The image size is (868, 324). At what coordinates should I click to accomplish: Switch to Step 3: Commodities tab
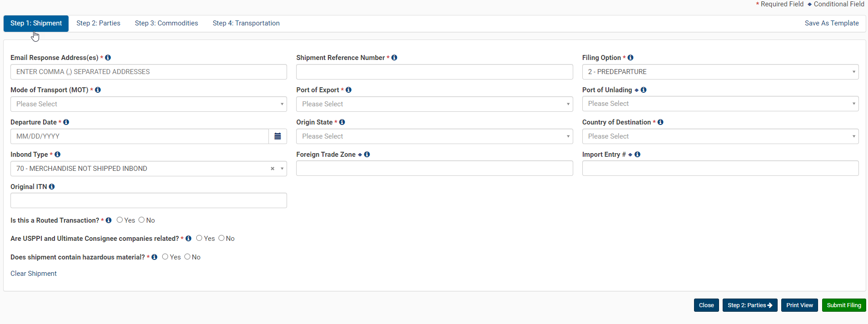(x=166, y=23)
